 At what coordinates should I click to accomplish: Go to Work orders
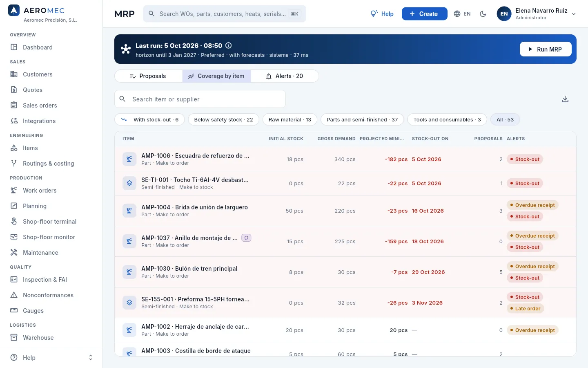[x=51, y=191]
